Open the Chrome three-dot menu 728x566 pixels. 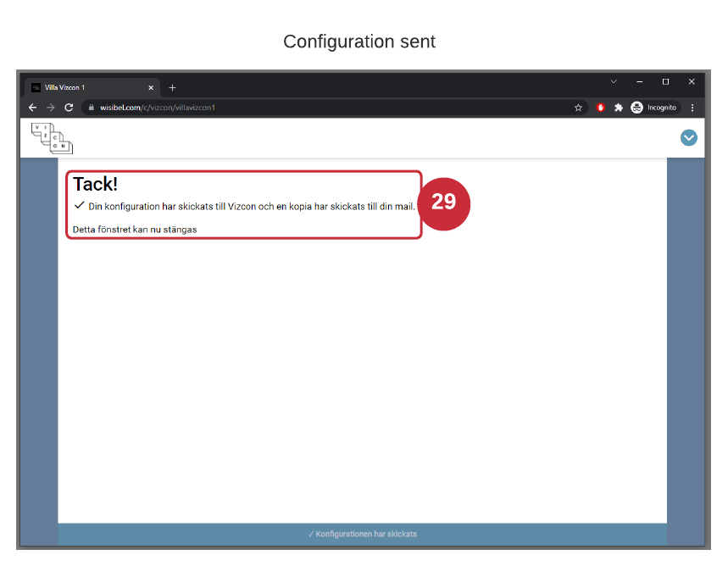[692, 108]
